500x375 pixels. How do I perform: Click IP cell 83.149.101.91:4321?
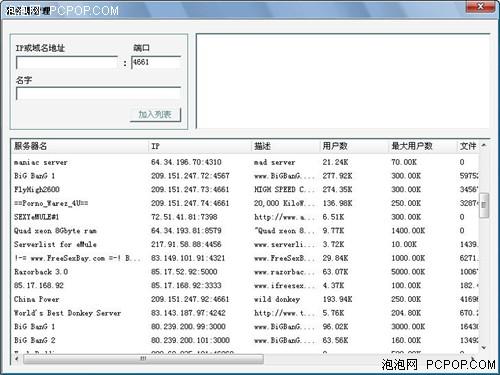[188, 258]
